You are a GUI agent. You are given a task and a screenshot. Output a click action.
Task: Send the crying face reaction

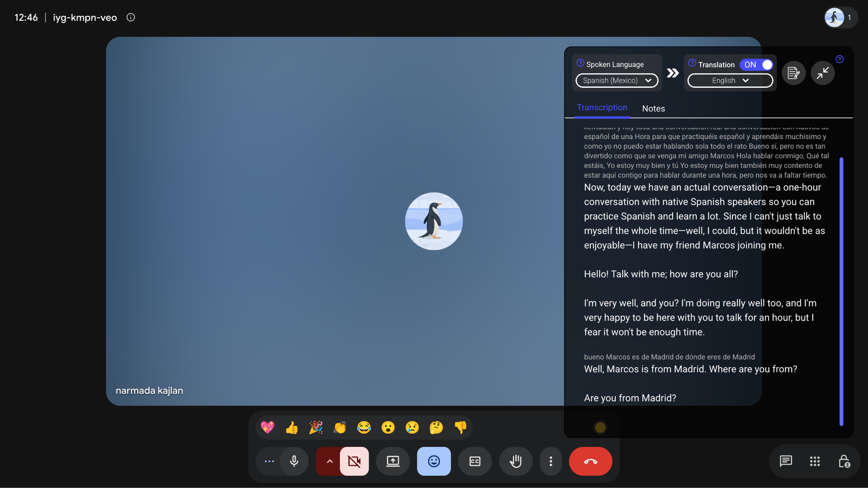(x=412, y=427)
